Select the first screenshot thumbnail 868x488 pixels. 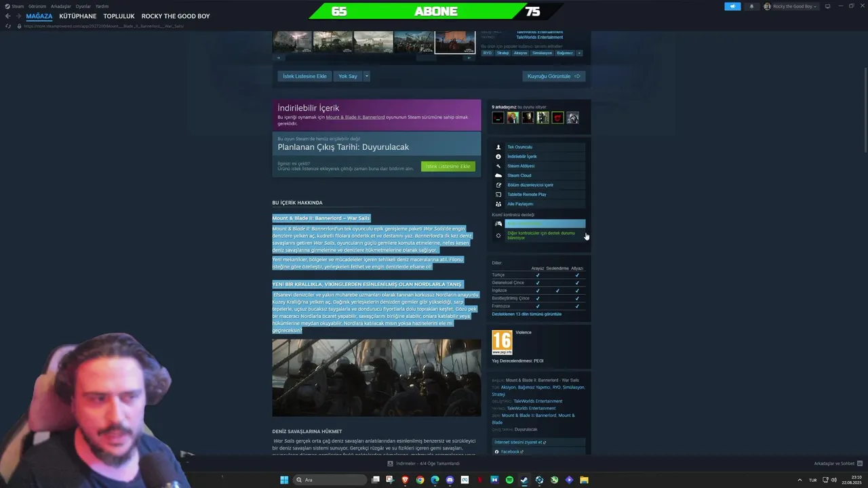(x=292, y=42)
